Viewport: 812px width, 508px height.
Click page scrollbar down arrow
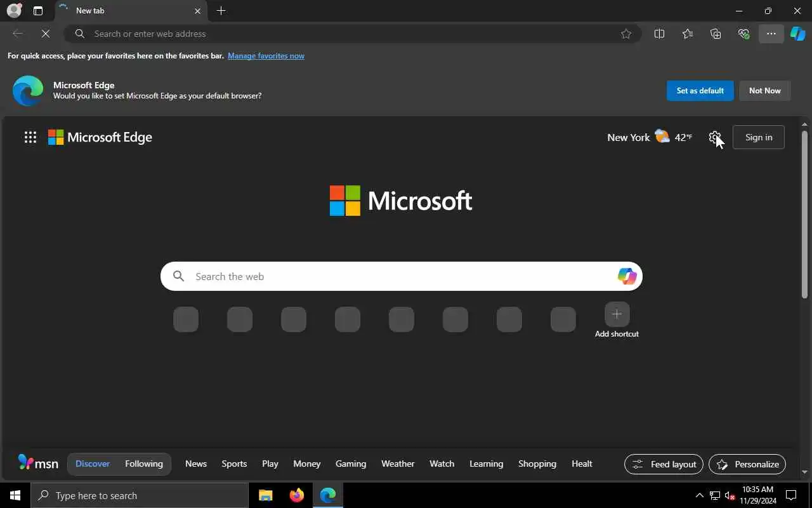tap(804, 472)
